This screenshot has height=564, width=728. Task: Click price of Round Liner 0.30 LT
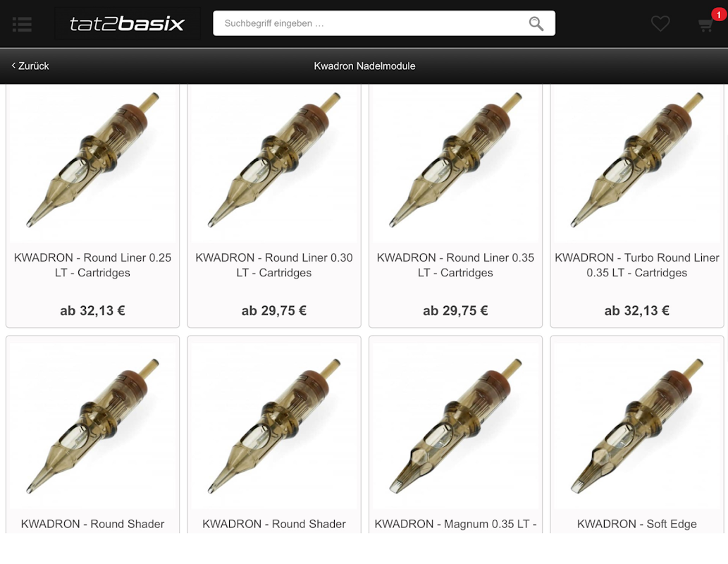pyautogui.click(x=274, y=310)
